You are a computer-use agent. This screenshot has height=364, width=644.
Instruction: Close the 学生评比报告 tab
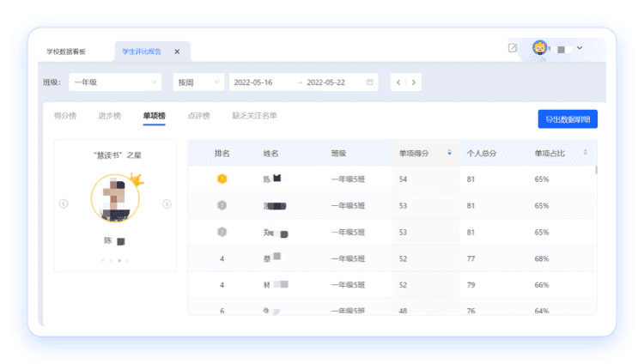click(x=177, y=52)
